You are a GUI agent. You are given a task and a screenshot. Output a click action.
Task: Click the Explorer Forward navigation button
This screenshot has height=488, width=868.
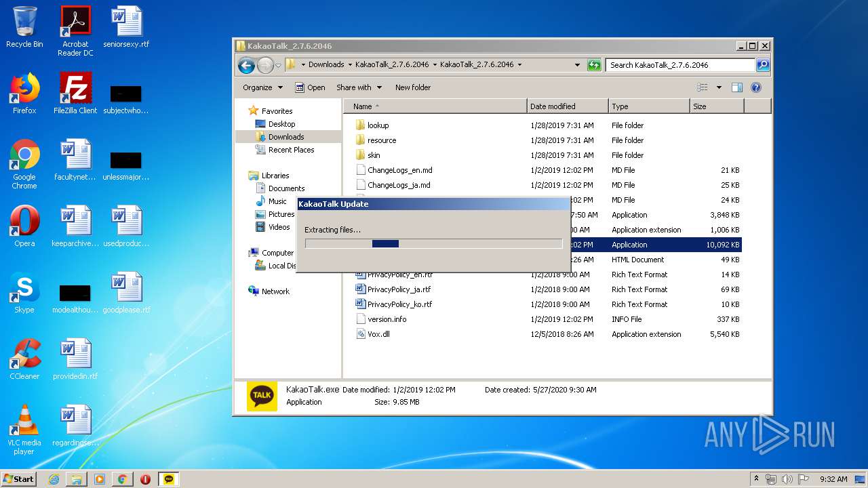coord(265,65)
